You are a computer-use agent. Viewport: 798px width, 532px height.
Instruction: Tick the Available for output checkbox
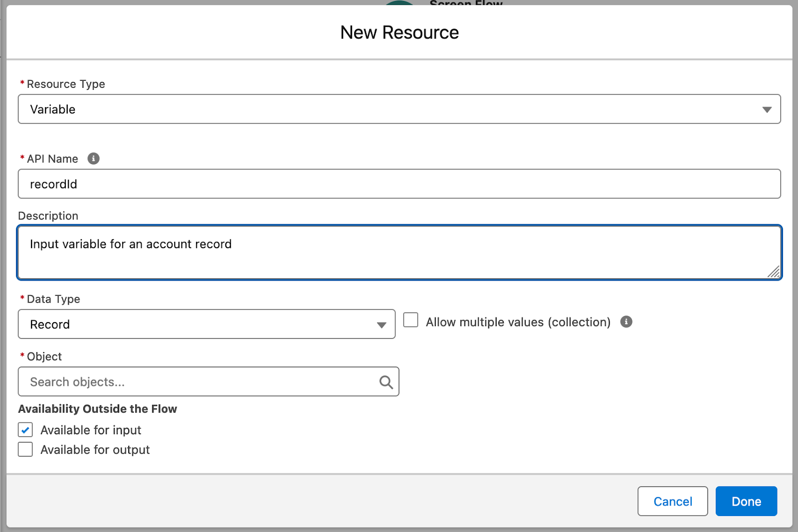coord(25,450)
